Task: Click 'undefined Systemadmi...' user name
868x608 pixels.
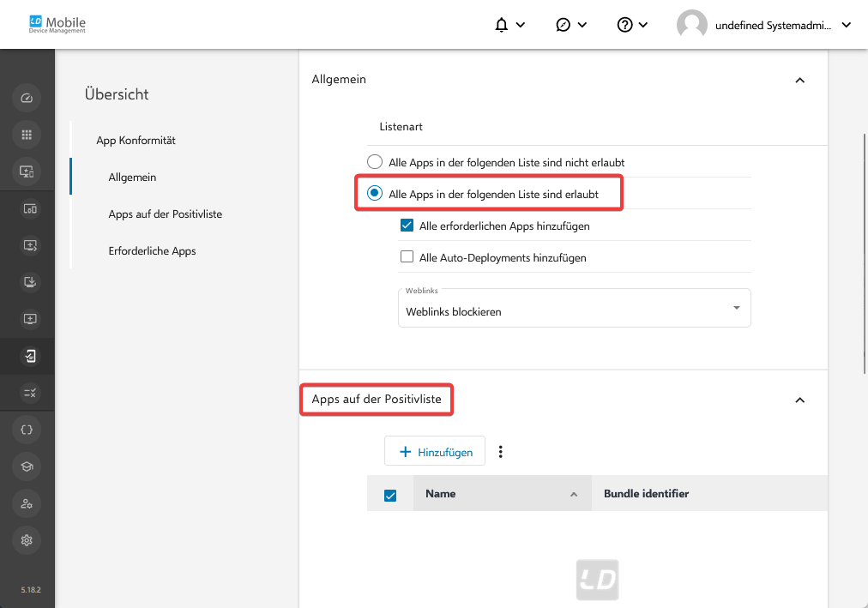Action: tap(773, 26)
